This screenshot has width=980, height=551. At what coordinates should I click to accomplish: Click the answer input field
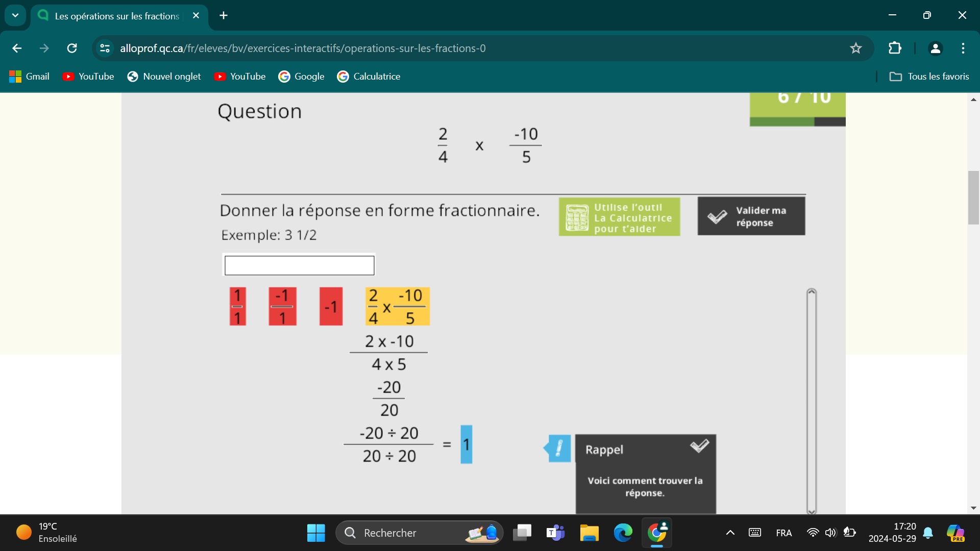(299, 264)
